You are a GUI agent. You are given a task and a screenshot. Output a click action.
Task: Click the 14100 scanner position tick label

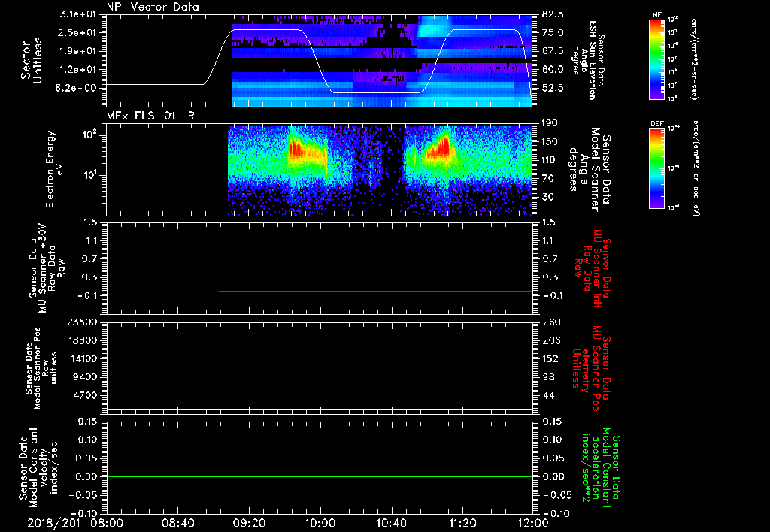pos(82,358)
